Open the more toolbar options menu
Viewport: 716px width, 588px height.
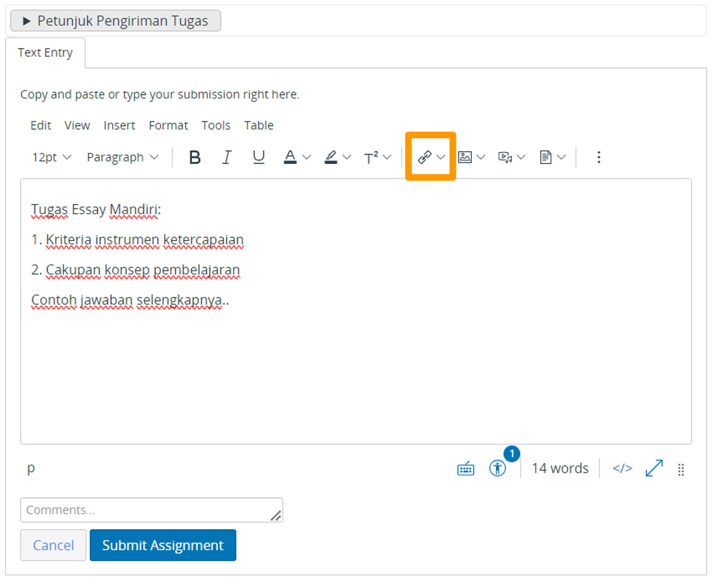click(598, 157)
